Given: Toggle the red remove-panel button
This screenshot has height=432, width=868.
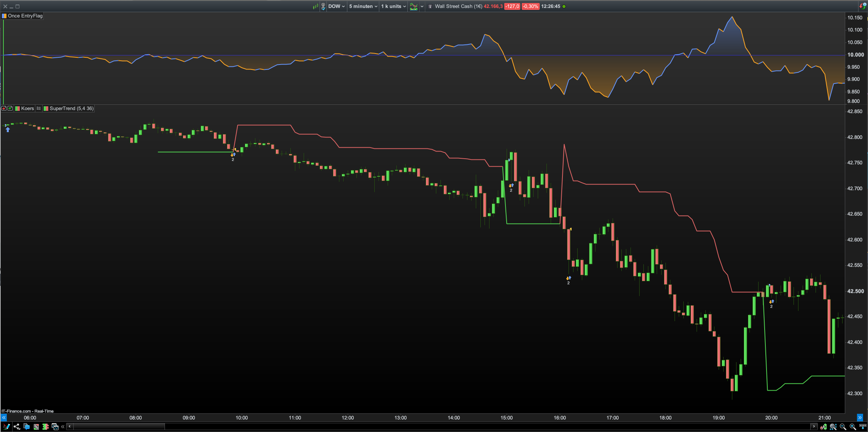Looking at the screenshot, I should 4,109.
